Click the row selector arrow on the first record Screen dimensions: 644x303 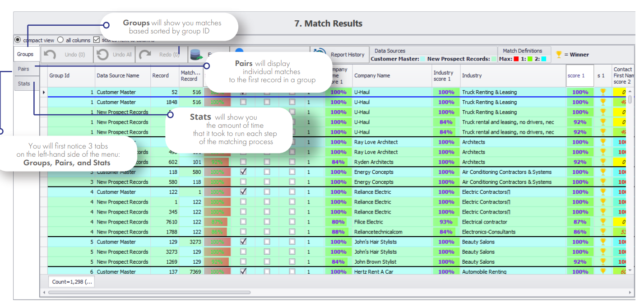[44, 92]
